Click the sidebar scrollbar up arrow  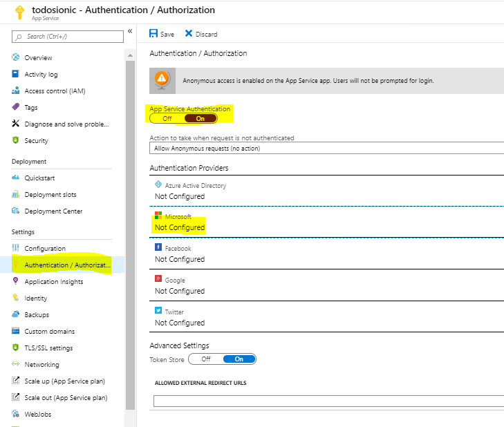130,55
